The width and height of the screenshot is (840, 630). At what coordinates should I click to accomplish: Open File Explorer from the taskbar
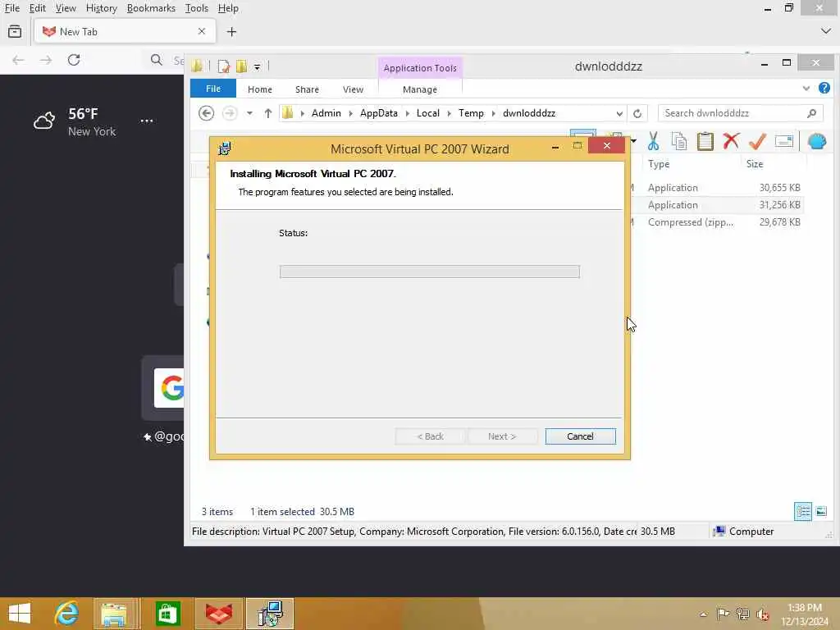pos(113,614)
